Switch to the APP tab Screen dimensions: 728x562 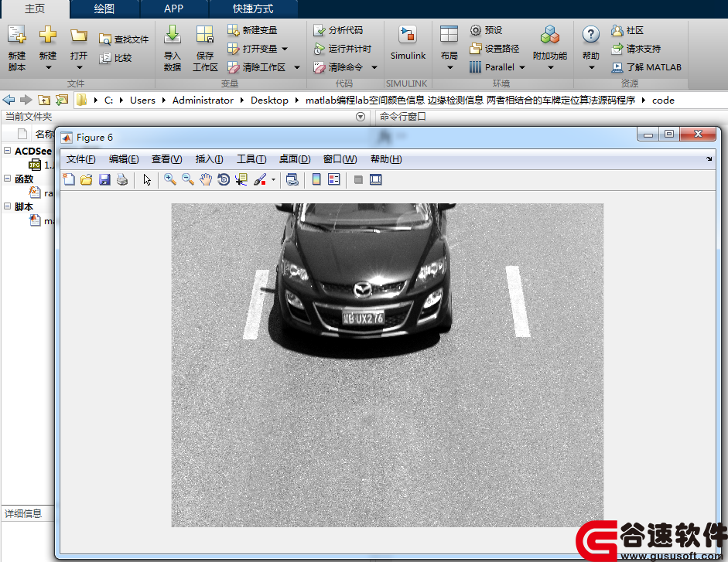pos(173,9)
